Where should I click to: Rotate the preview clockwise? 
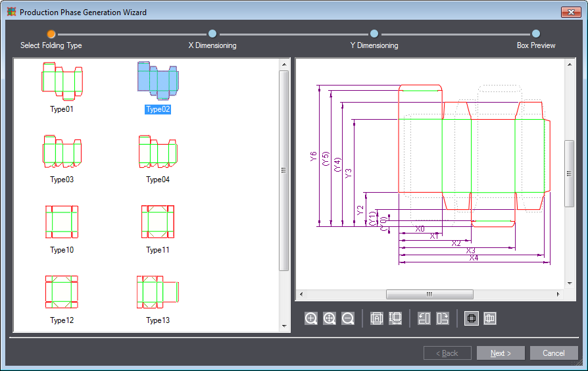(443, 318)
